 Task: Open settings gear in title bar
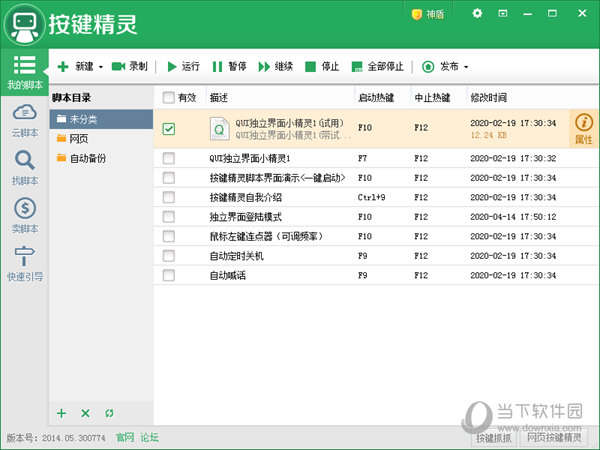coord(477,13)
